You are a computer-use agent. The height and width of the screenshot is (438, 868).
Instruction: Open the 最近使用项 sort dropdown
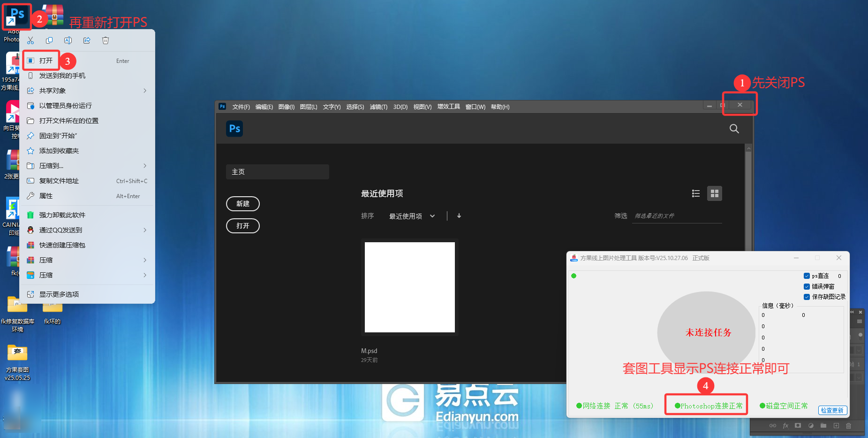click(x=412, y=216)
